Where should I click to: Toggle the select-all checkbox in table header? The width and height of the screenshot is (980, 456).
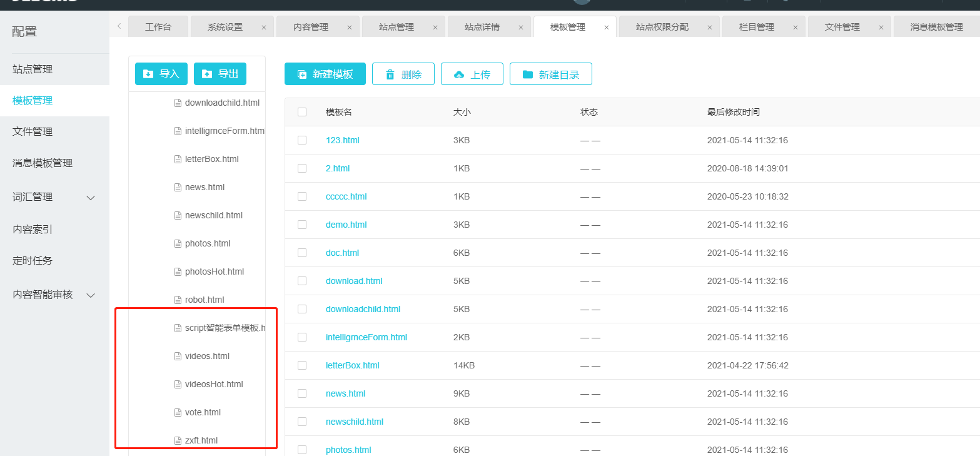click(x=302, y=112)
